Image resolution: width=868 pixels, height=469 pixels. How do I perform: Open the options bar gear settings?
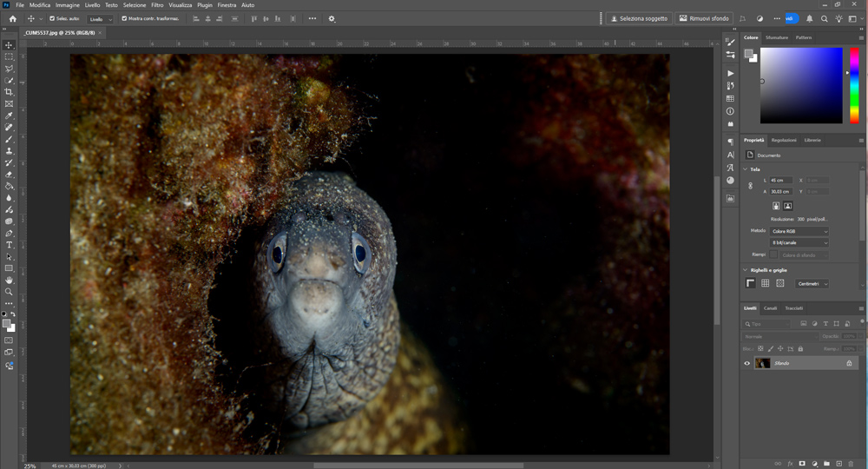click(x=332, y=18)
